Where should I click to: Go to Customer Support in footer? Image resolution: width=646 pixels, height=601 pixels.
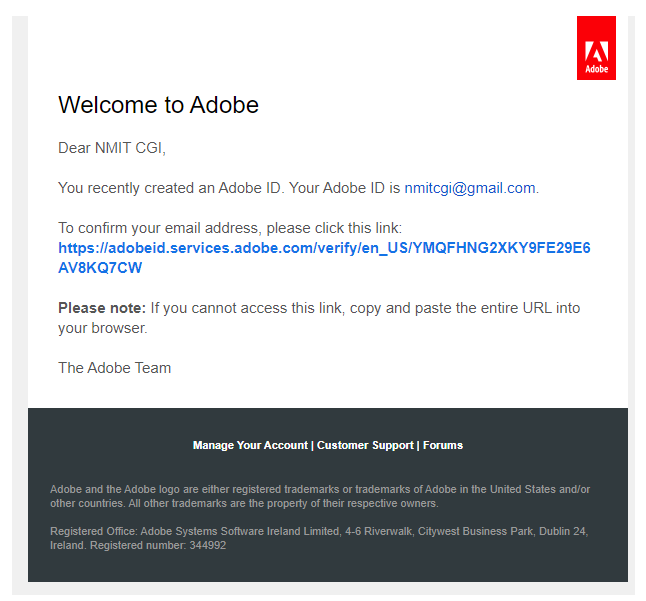pyautogui.click(x=365, y=445)
